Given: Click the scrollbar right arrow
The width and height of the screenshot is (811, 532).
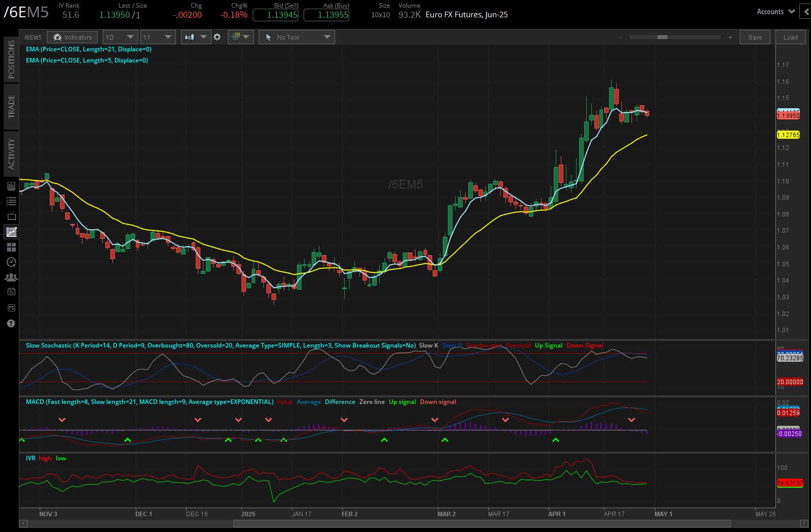Looking at the screenshot, I should click(804, 523).
